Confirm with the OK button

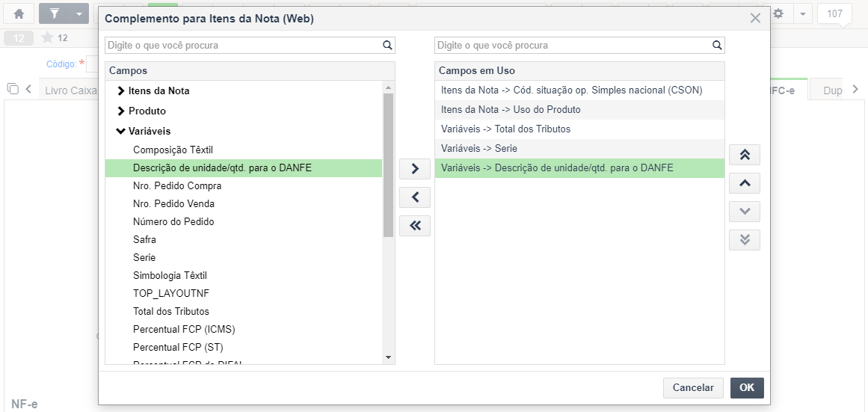pyautogui.click(x=747, y=387)
